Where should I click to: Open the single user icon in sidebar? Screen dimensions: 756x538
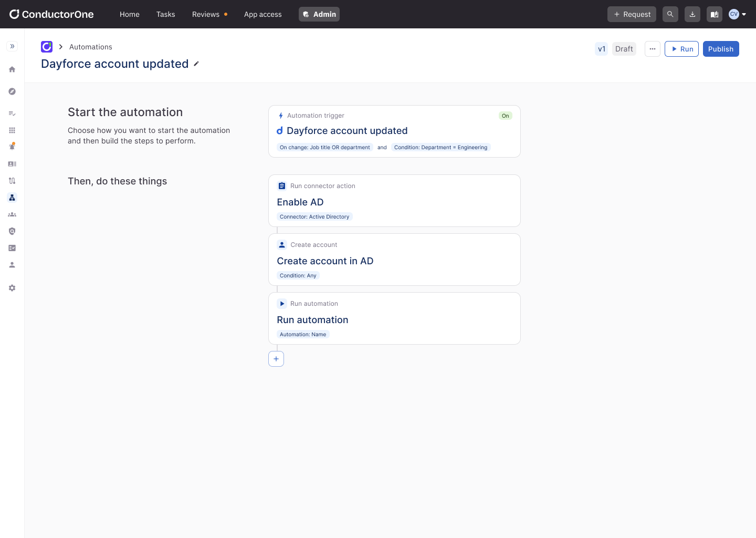pyautogui.click(x=12, y=265)
